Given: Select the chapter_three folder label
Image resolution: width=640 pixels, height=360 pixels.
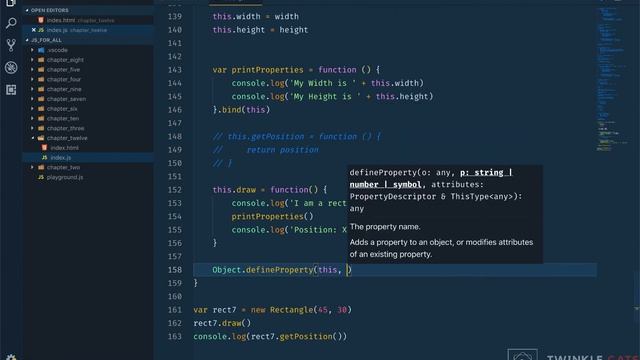Looking at the screenshot, I should [x=65, y=128].
